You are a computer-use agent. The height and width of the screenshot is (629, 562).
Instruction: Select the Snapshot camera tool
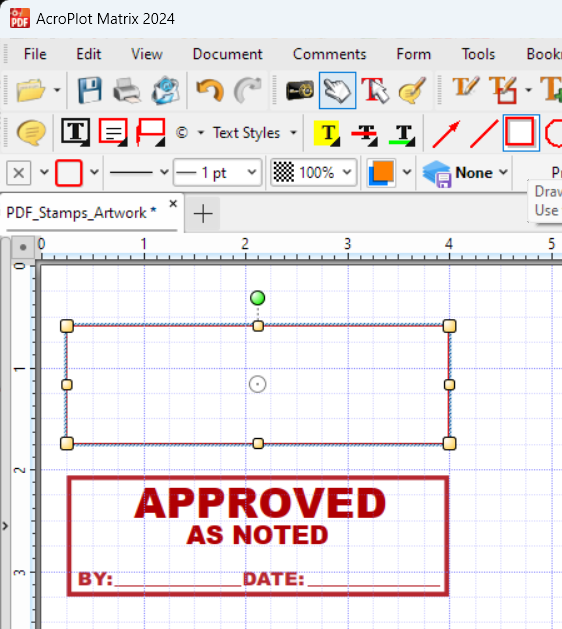coord(300,91)
